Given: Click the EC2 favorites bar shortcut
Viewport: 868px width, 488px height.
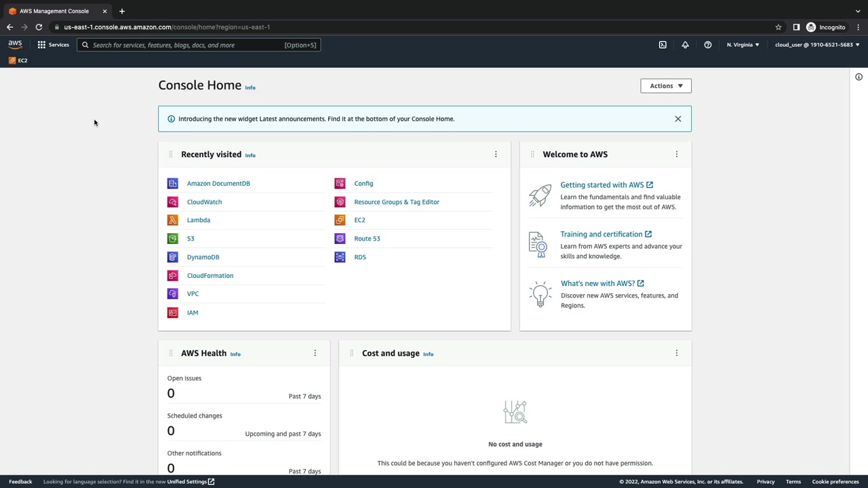Looking at the screenshot, I should click(x=18, y=60).
